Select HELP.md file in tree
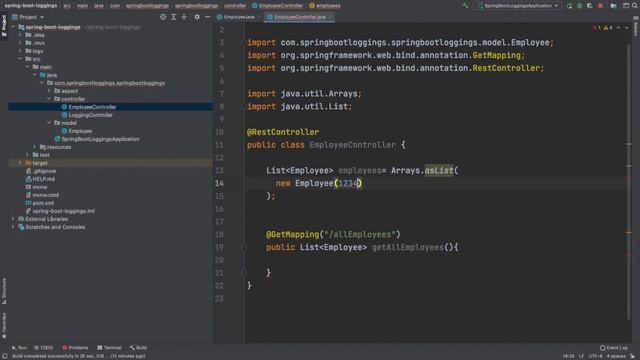640x360 pixels. pos(44,179)
